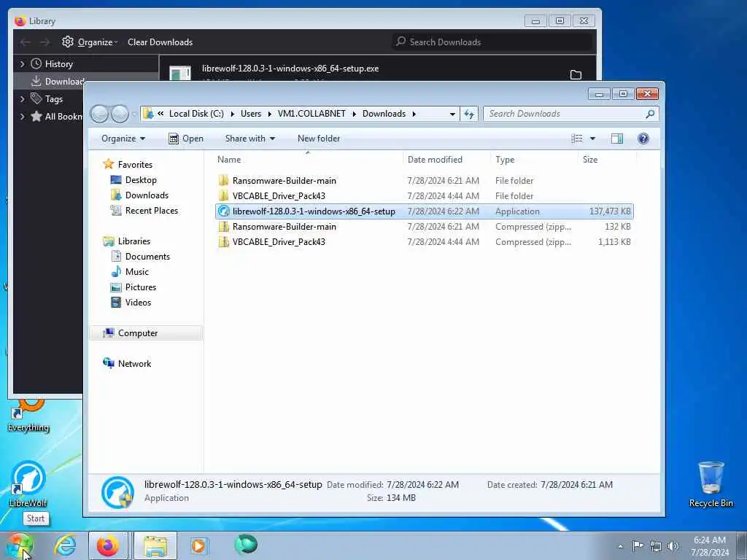Click Clear Downloads in Library window

[160, 42]
